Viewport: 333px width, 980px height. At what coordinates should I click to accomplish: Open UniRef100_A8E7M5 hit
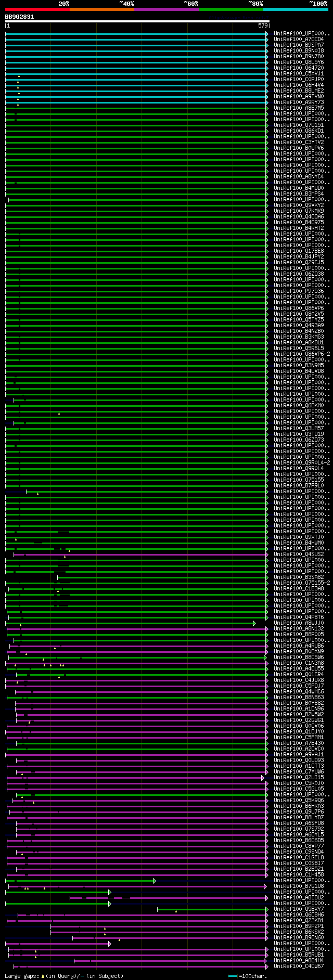(299, 108)
